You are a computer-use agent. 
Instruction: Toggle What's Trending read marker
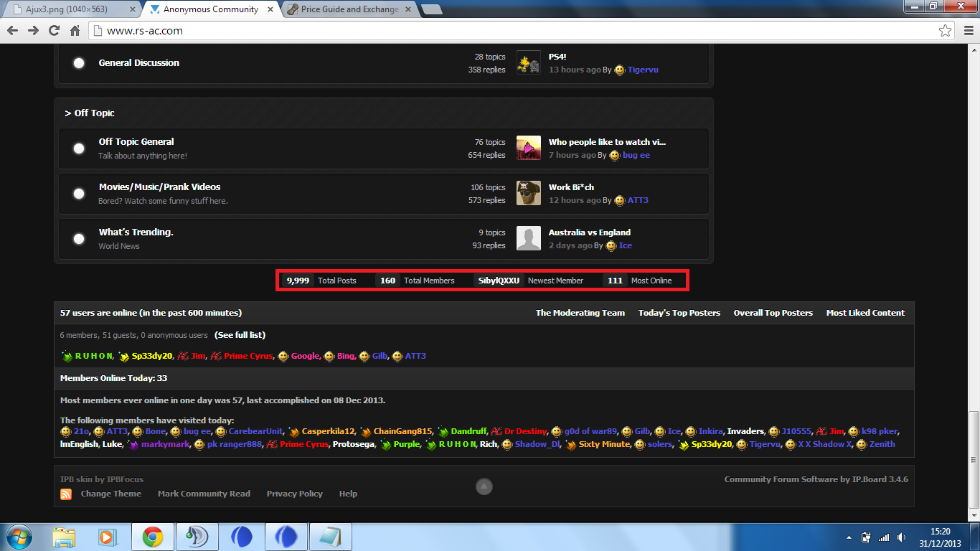click(79, 239)
